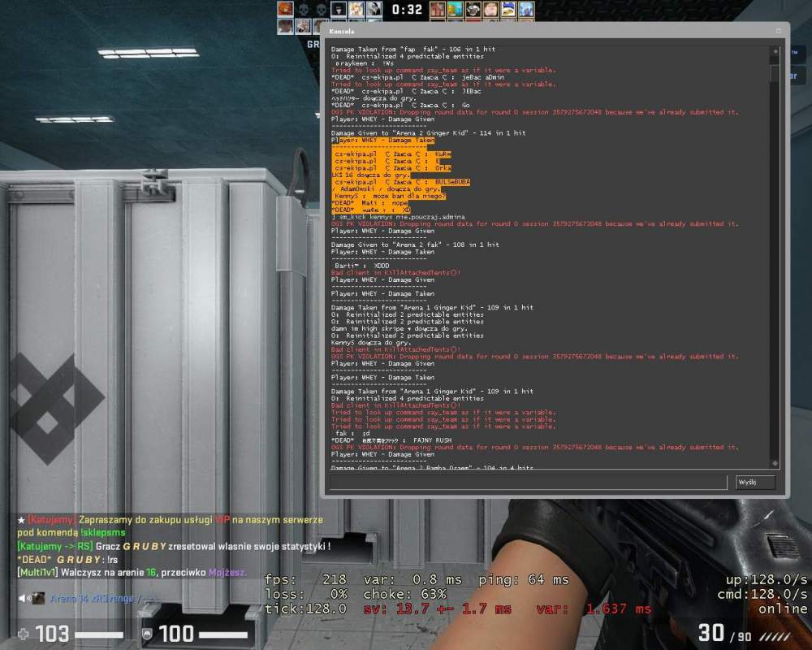This screenshot has width=812, height=650.
Task: Click the console scrollbar up arrow
Action: pos(775,51)
